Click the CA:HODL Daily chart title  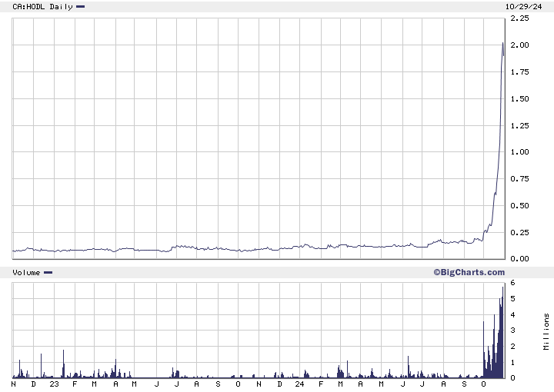(42, 7)
